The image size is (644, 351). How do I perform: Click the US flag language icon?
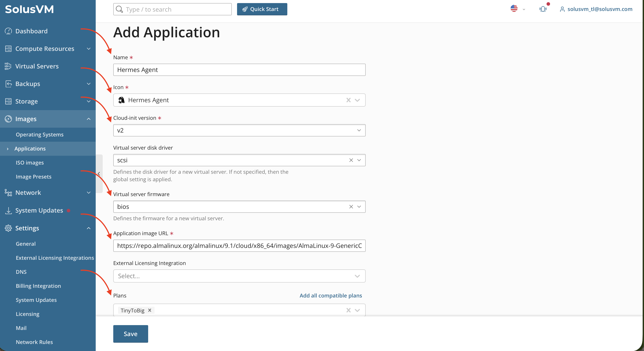pyautogui.click(x=514, y=9)
